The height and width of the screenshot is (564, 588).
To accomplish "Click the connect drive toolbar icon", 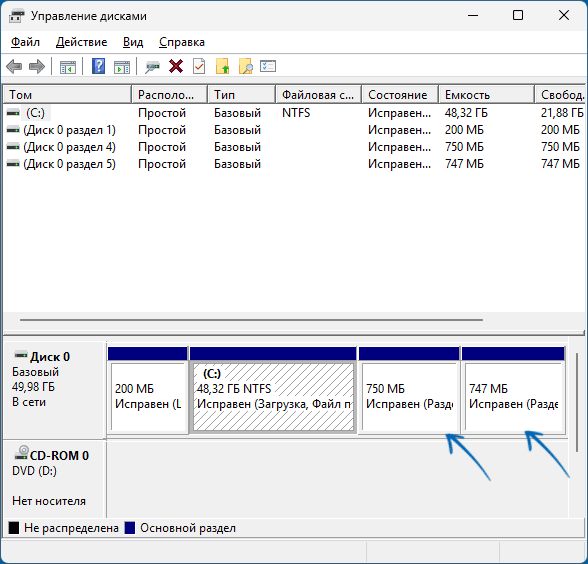I will pos(152,67).
